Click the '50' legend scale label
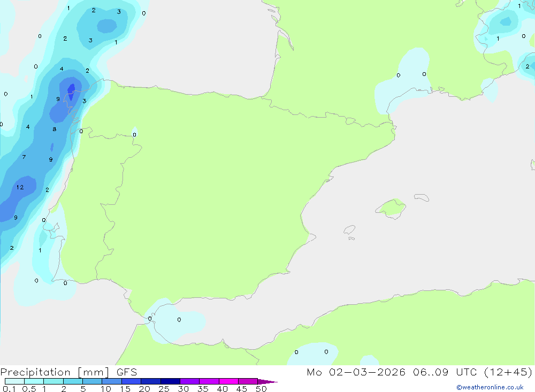The height and width of the screenshot is (392, 535). pyautogui.click(x=261, y=389)
